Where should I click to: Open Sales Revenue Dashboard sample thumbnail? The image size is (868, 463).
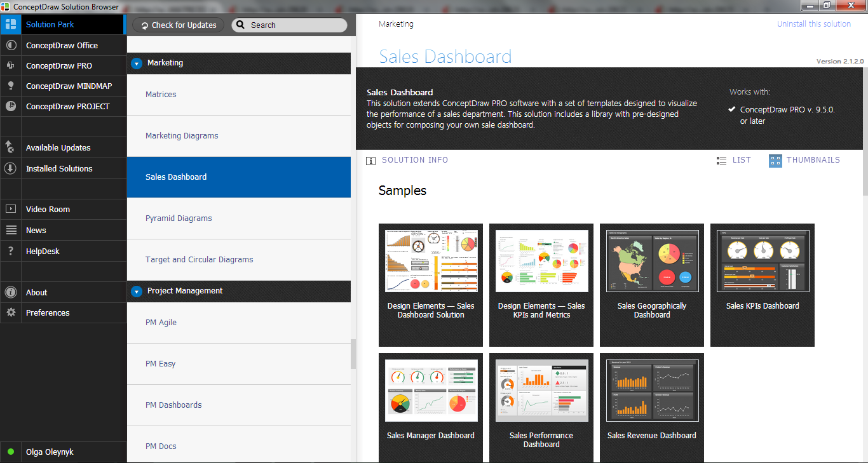point(652,408)
